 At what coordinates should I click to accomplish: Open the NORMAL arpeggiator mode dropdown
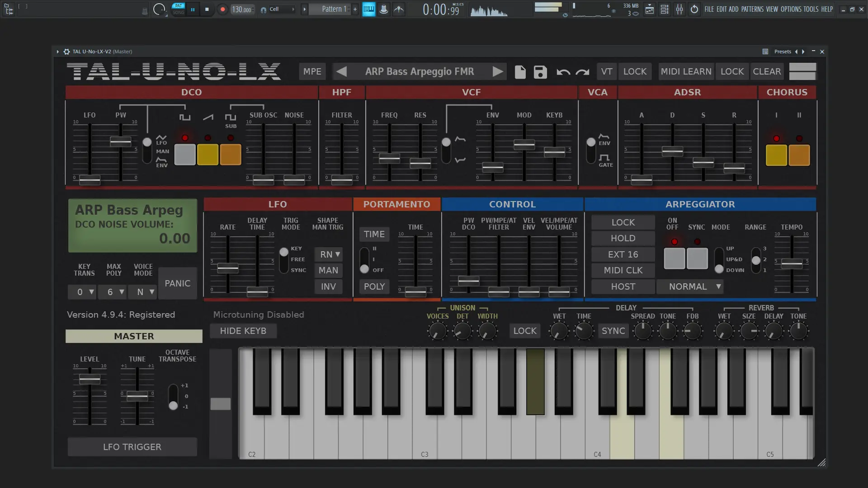(690, 286)
